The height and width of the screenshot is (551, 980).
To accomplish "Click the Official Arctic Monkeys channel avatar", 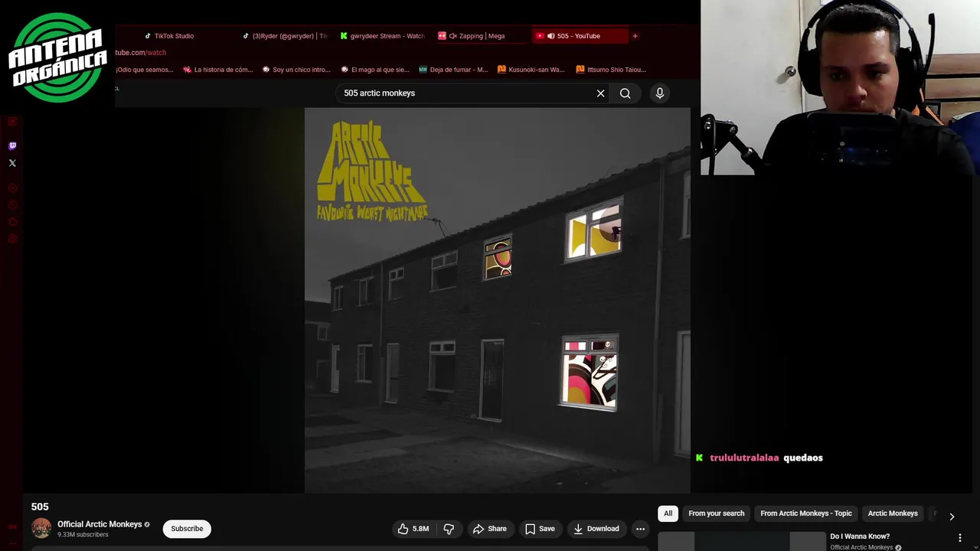I will coord(41,528).
